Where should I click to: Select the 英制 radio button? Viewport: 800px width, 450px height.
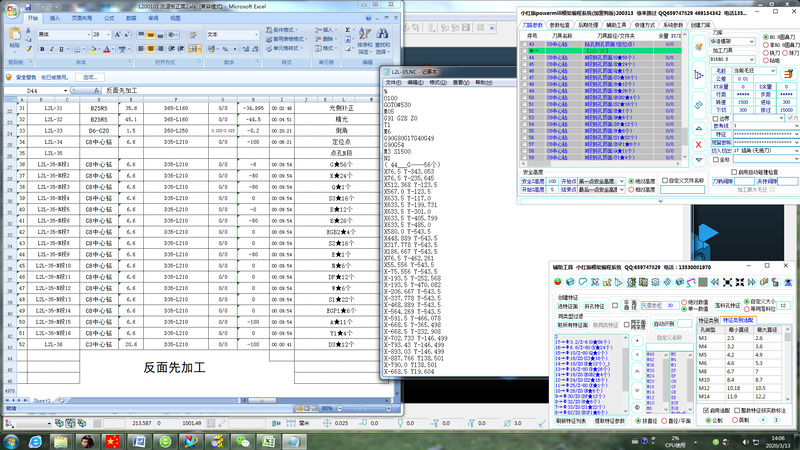tap(735, 420)
